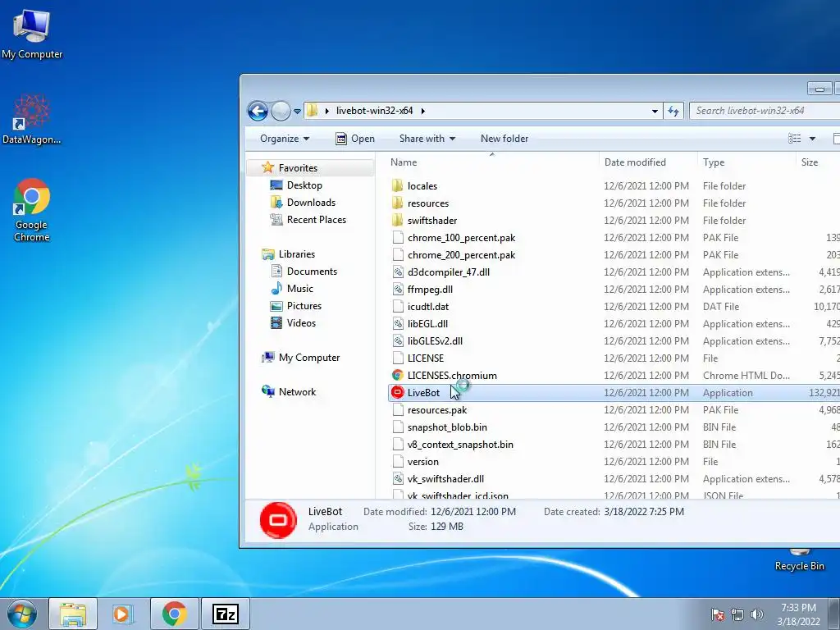Viewport: 840px width, 630px height.
Task: Click the refresh button next to address bar
Action: 673,111
